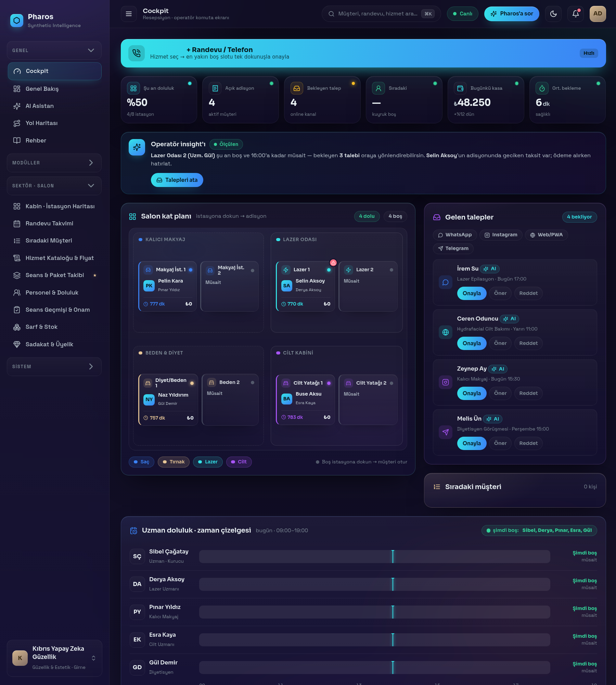Screen dimensions: 616x685
Task: Click Esra Kaya's availability timeline bar
Action: point(374,639)
